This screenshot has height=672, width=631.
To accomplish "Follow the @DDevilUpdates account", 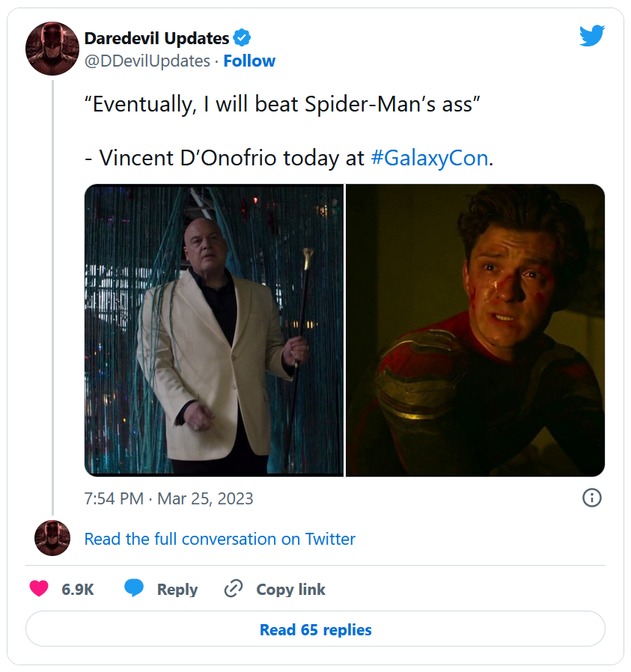I will click(x=249, y=61).
